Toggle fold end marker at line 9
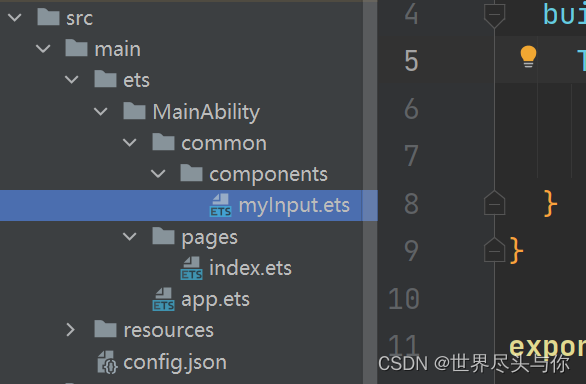 point(494,250)
